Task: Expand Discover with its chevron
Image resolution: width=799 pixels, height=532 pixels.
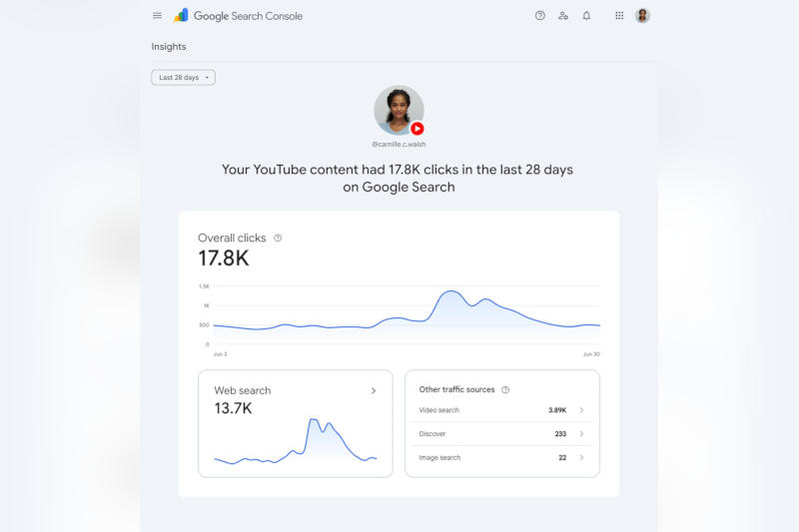Action: click(581, 434)
